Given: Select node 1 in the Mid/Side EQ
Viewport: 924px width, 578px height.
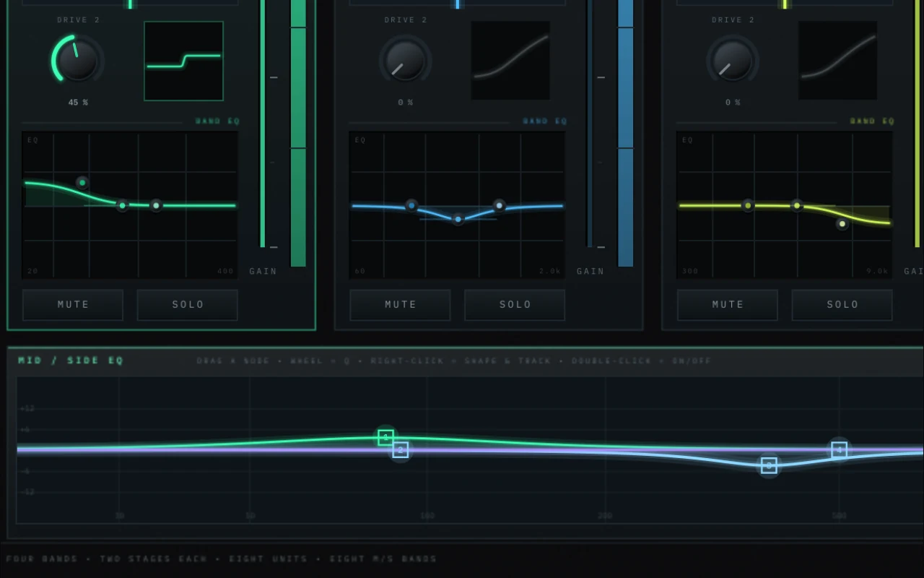Looking at the screenshot, I should [x=385, y=437].
